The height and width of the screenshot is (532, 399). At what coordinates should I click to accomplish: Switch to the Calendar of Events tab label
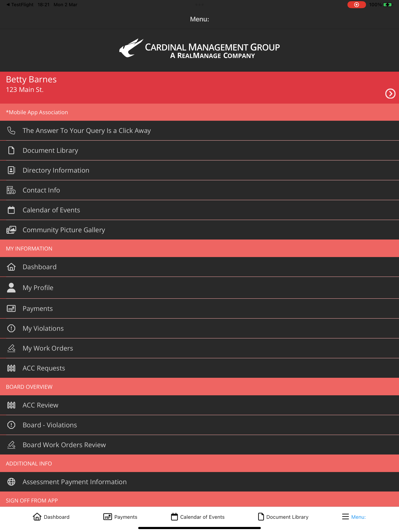pos(202,517)
